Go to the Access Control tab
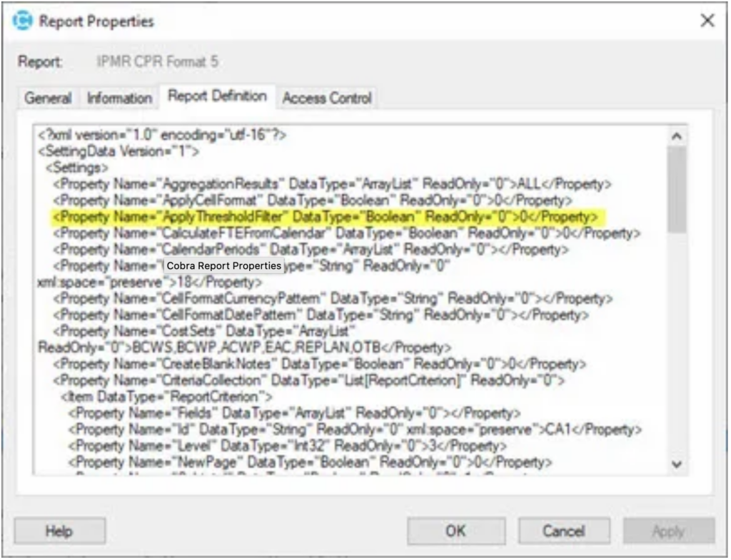731x560 pixels. coord(327,98)
